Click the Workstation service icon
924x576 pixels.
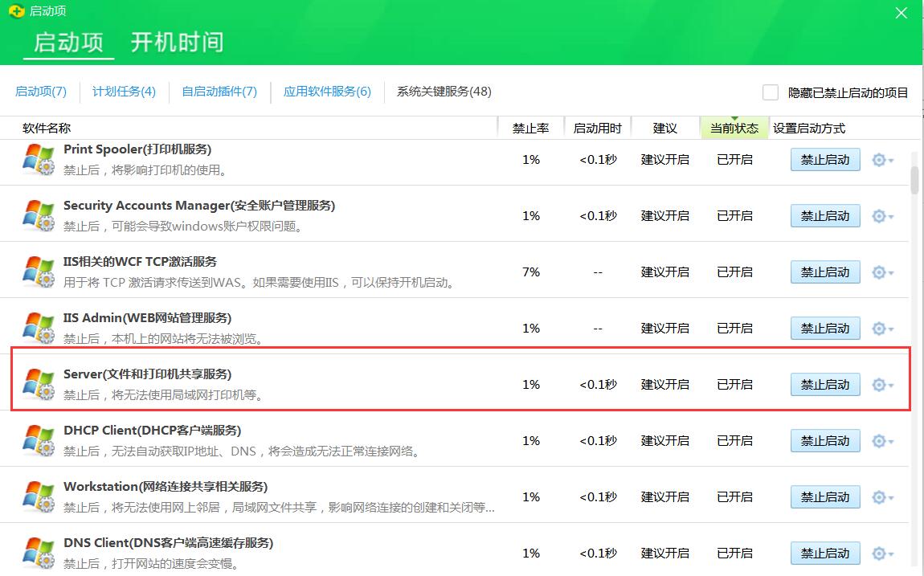(x=37, y=495)
